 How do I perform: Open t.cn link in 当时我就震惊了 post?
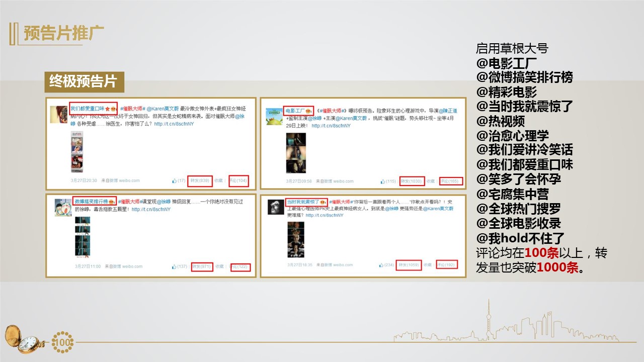tap(325, 215)
